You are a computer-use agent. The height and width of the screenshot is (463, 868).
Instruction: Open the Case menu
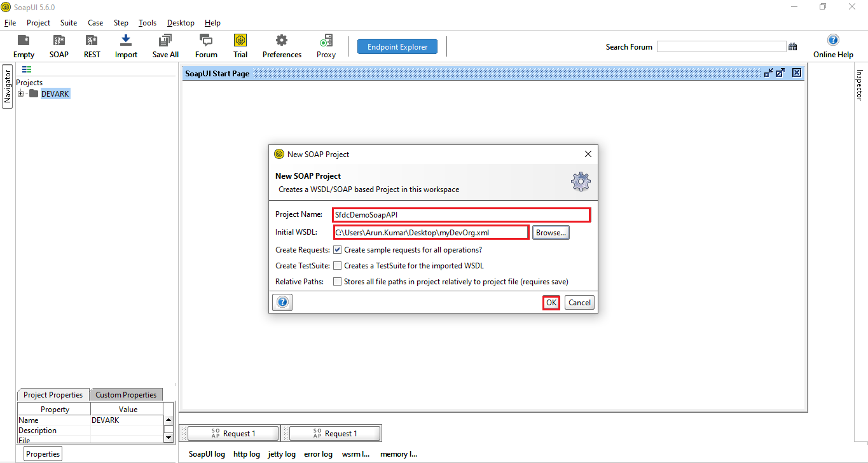pos(95,23)
